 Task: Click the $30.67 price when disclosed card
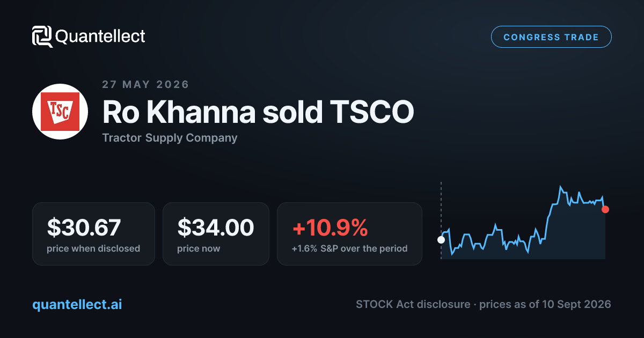click(93, 234)
